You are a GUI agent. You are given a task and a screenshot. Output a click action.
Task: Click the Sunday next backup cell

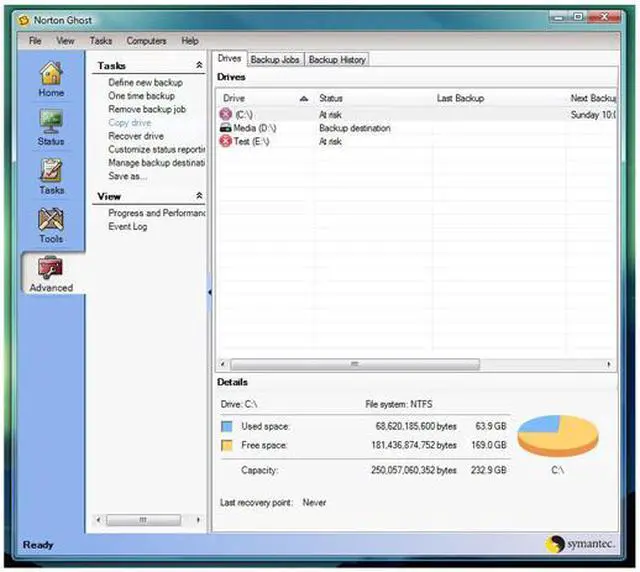point(593,115)
